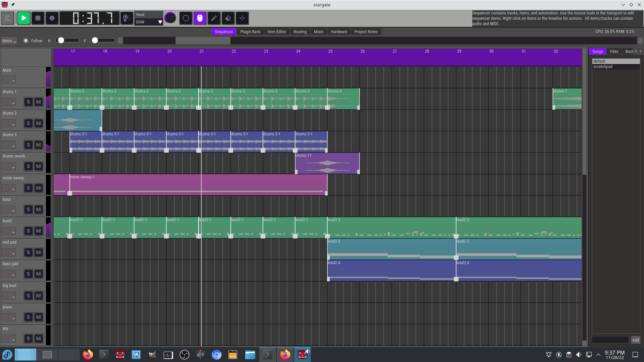Open the Host DAW dropdown
The width and height of the screenshot is (644, 362).
[149, 22]
